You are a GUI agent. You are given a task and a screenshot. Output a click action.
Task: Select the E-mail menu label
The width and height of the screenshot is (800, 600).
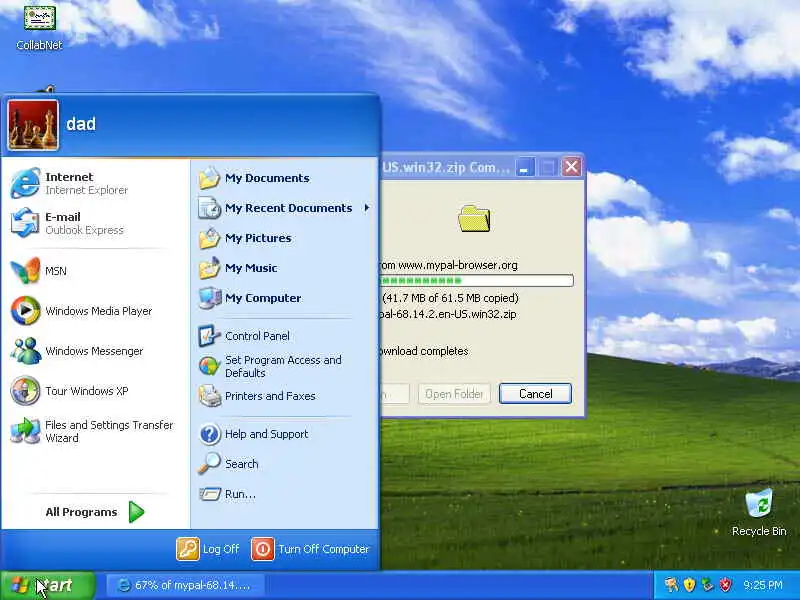click(x=63, y=217)
